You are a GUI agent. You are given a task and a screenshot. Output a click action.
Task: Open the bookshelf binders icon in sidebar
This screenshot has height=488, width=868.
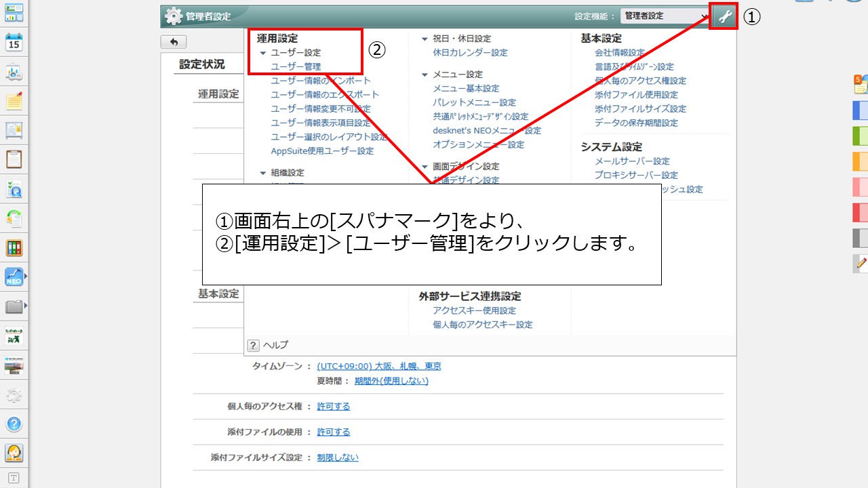click(14, 247)
